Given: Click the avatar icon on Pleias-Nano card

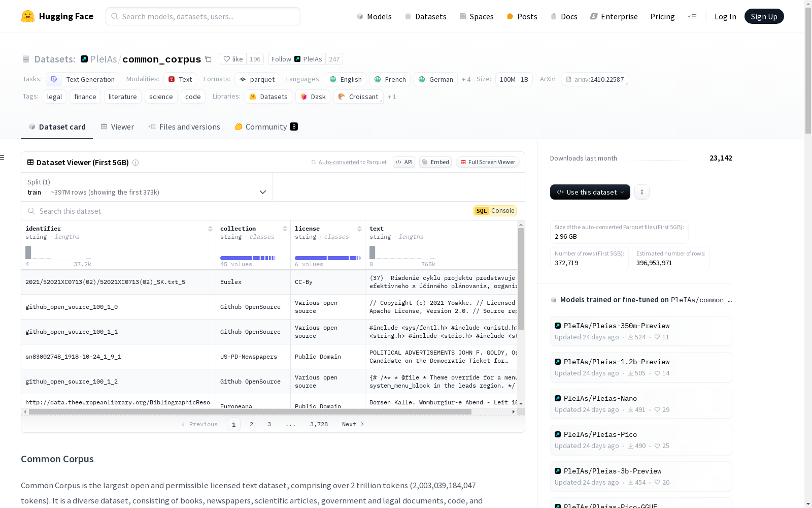Looking at the screenshot, I should [558, 398].
